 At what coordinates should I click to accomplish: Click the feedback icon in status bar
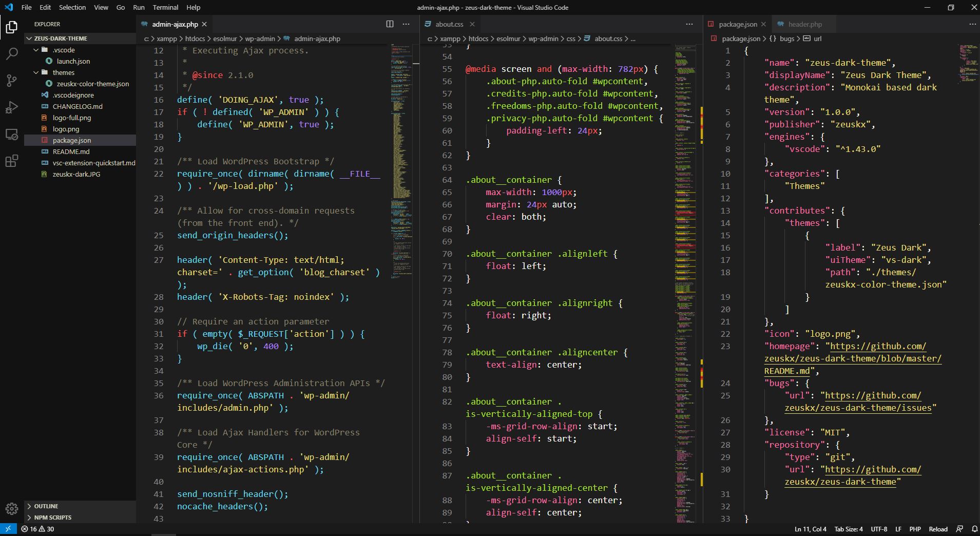point(959,529)
